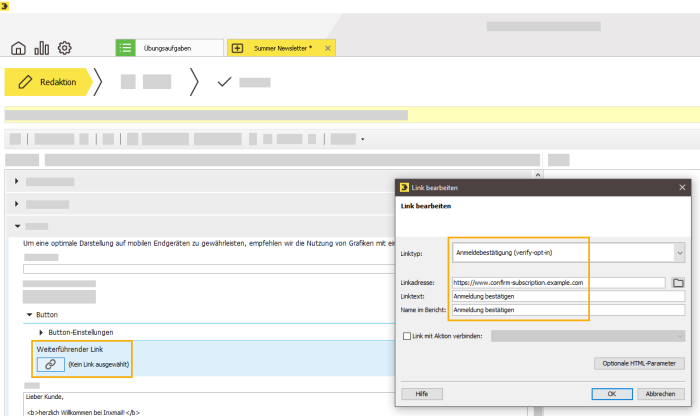Click the checkmark workflow step icon
Screen dimensions: 700x416
point(225,82)
